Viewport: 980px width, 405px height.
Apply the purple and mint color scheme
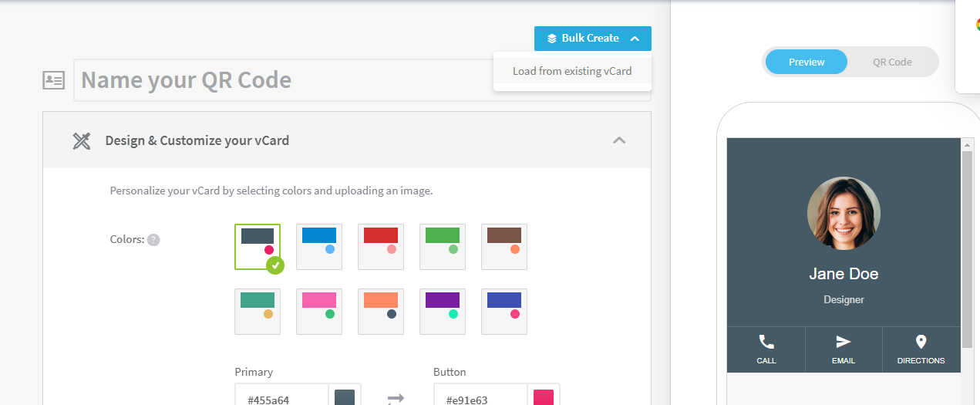(x=443, y=312)
